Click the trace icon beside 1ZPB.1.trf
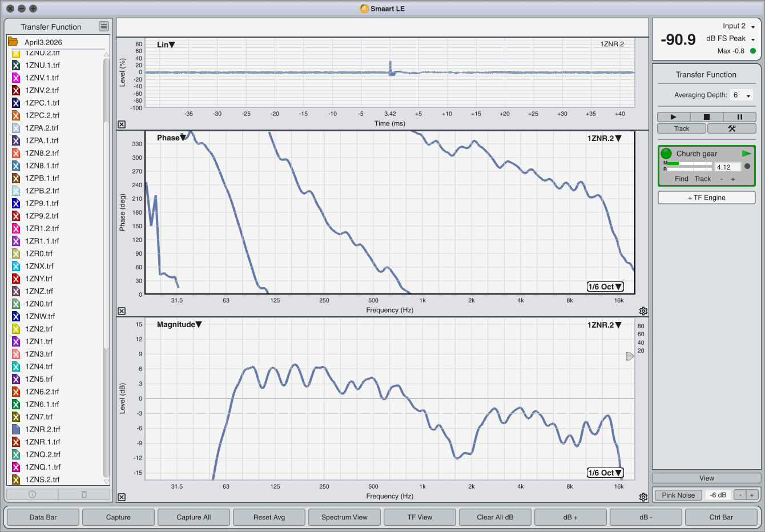Viewport: 765px width, 532px height. [16, 178]
